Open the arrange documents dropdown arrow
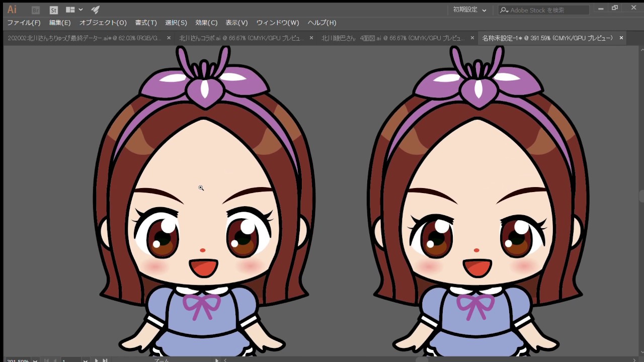The image size is (644, 362). (x=80, y=10)
